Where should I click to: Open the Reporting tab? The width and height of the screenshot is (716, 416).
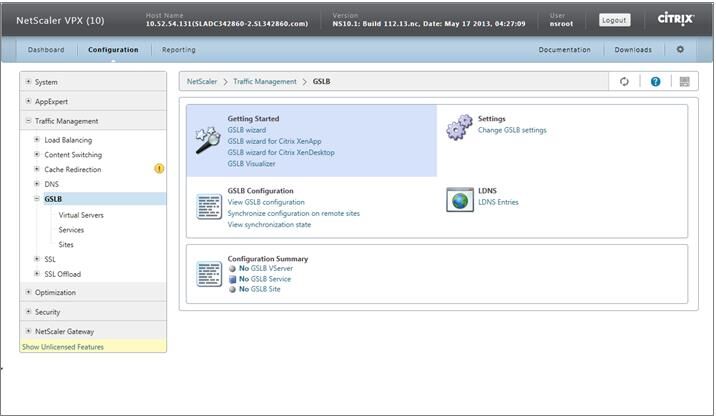tap(179, 49)
